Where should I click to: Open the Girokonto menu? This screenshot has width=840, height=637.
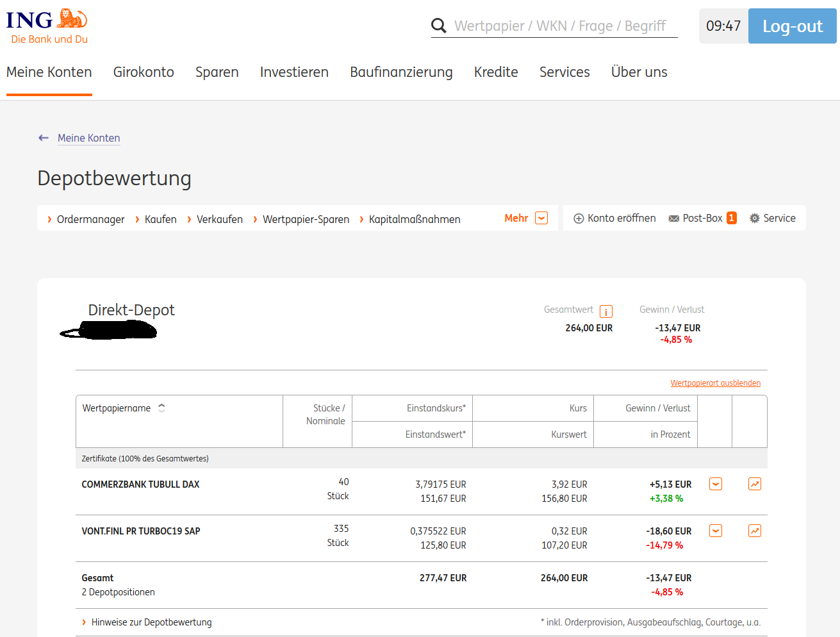point(144,72)
